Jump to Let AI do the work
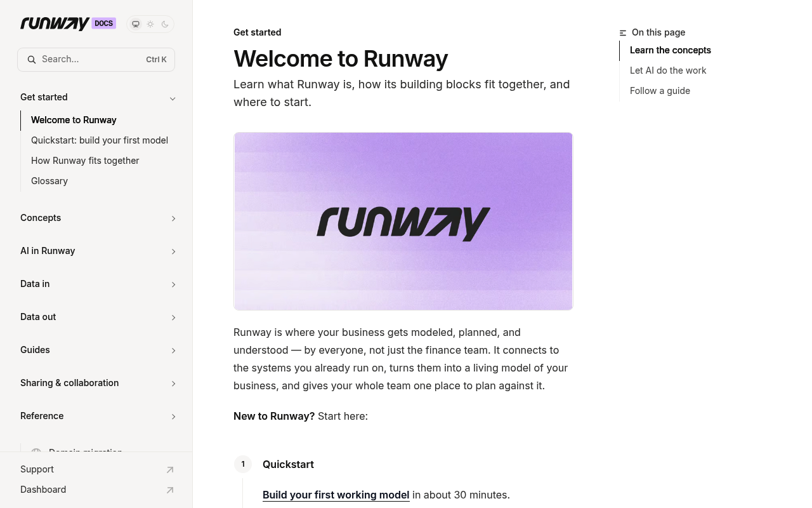The image size is (812, 508). (668, 70)
